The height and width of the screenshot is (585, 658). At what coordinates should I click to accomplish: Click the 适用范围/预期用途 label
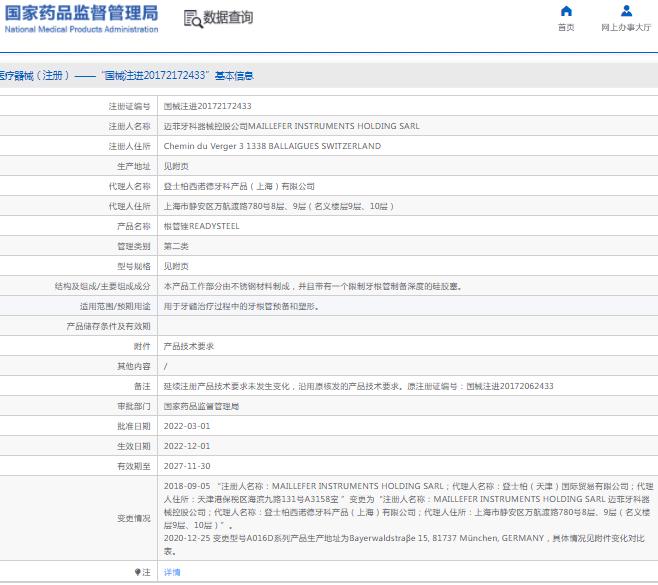(115, 306)
